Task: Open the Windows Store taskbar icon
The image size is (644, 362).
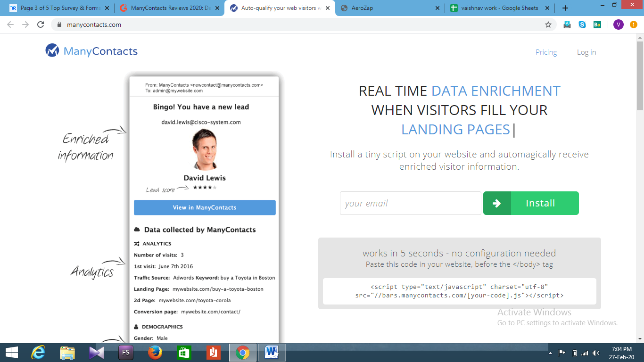Action: (x=184, y=353)
